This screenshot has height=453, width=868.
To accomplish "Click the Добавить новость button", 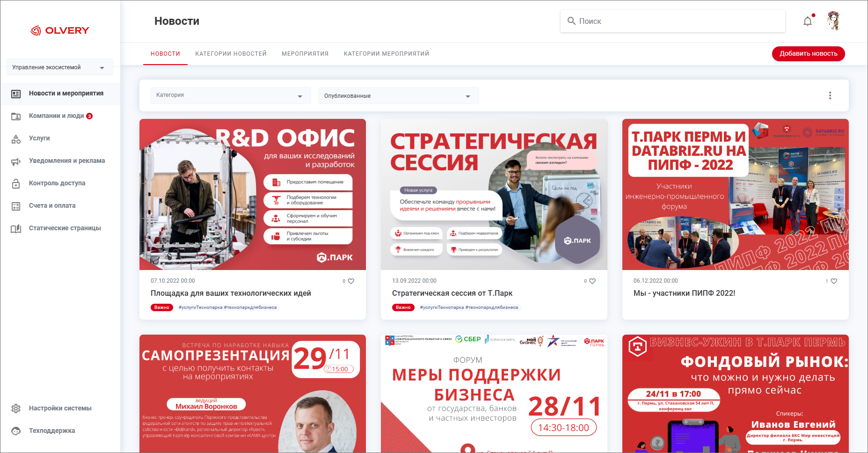I will pyautogui.click(x=808, y=54).
